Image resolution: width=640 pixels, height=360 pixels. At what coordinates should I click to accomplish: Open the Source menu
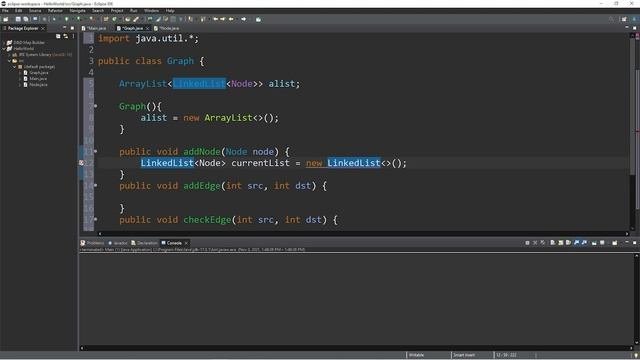(x=35, y=11)
